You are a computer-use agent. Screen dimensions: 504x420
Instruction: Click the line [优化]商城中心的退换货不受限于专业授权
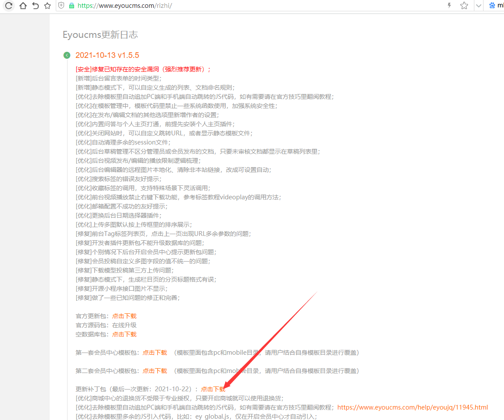(179, 399)
